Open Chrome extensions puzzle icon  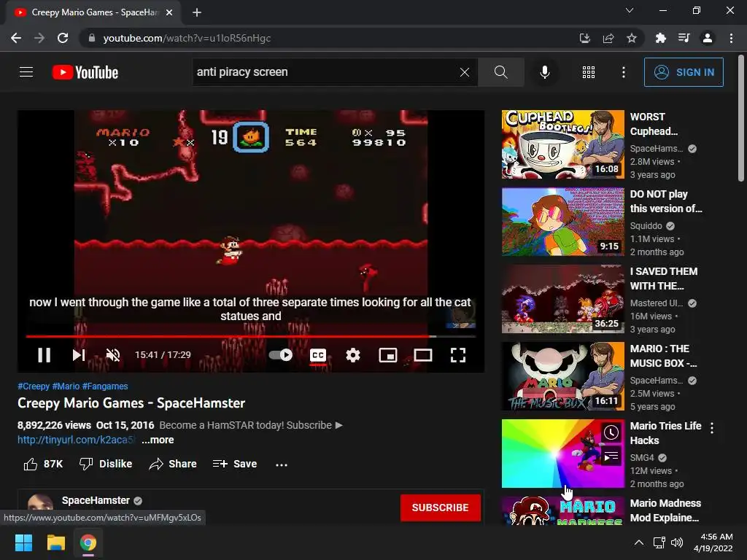[x=660, y=38]
